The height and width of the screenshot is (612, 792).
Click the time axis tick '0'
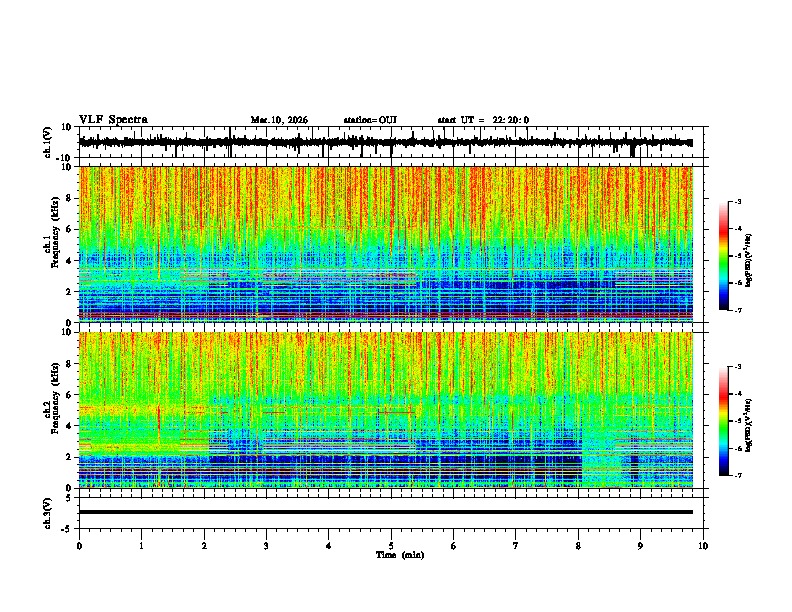click(x=79, y=546)
